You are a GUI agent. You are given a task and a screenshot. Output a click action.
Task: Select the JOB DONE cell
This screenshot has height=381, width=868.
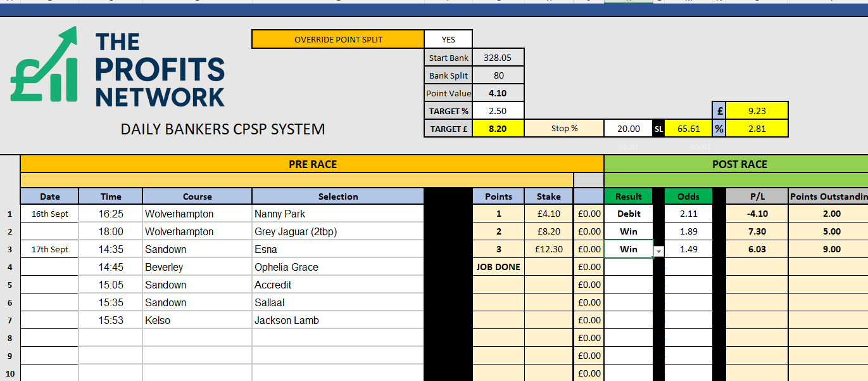tap(499, 268)
